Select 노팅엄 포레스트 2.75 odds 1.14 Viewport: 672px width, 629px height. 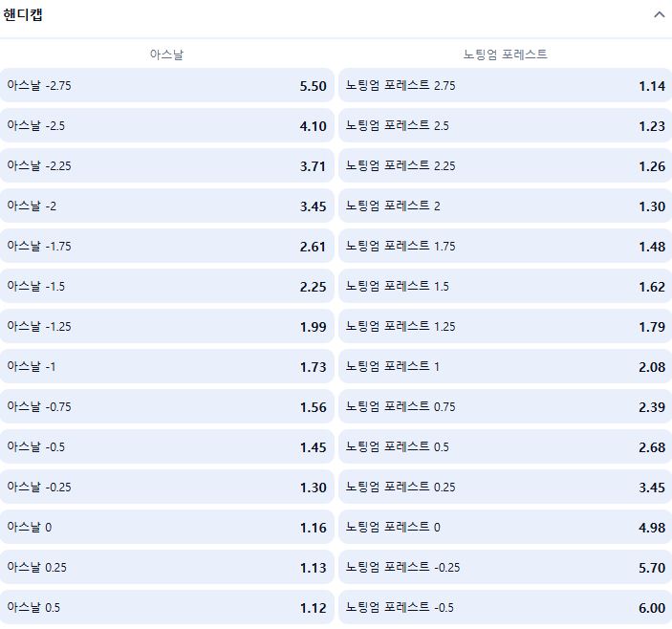pos(506,85)
